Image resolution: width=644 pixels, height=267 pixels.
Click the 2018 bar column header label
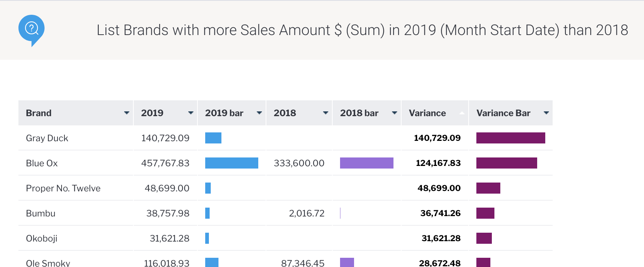(x=359, y=113)
